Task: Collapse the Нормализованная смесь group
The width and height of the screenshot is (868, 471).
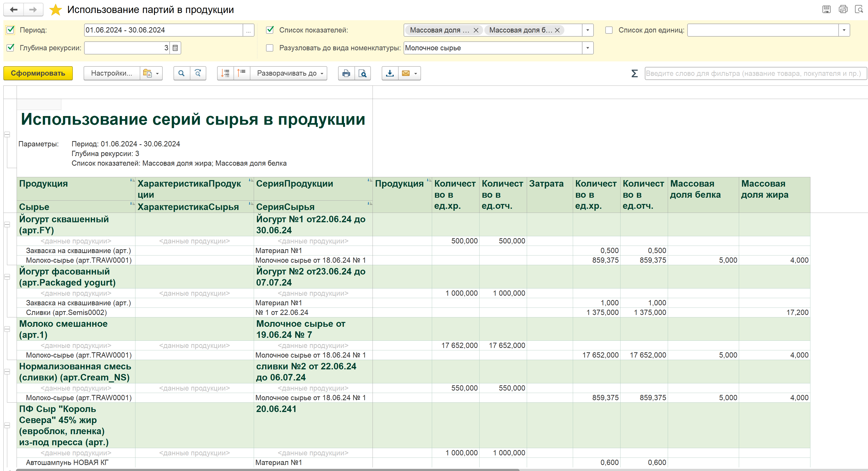Action: tap(7, 372)
